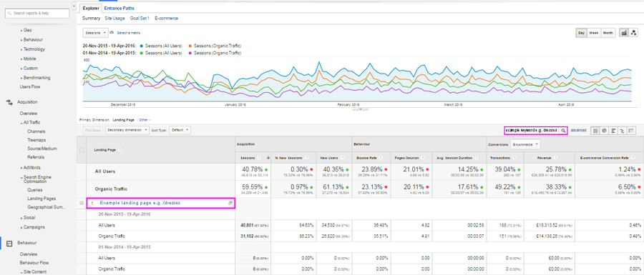Select the Goal Set 1 sub-tab

click(x=140, y=19)
